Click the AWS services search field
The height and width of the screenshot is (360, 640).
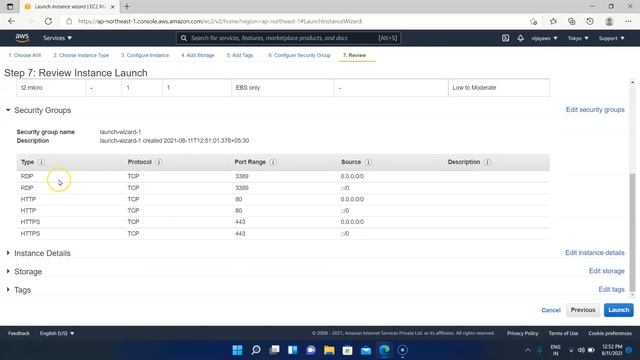(x=288, y=38)
